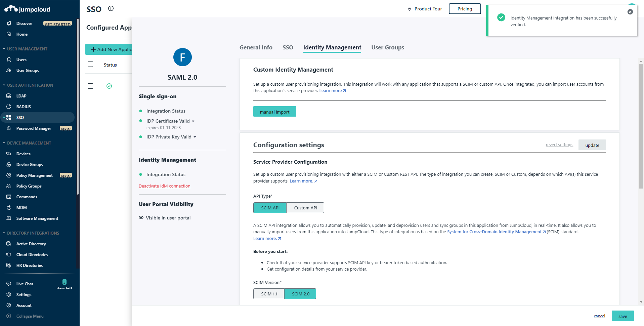Screen dimensions: 644x326
Task: Click the page vertical scrollbar thumb
Action: coord(641,126)
